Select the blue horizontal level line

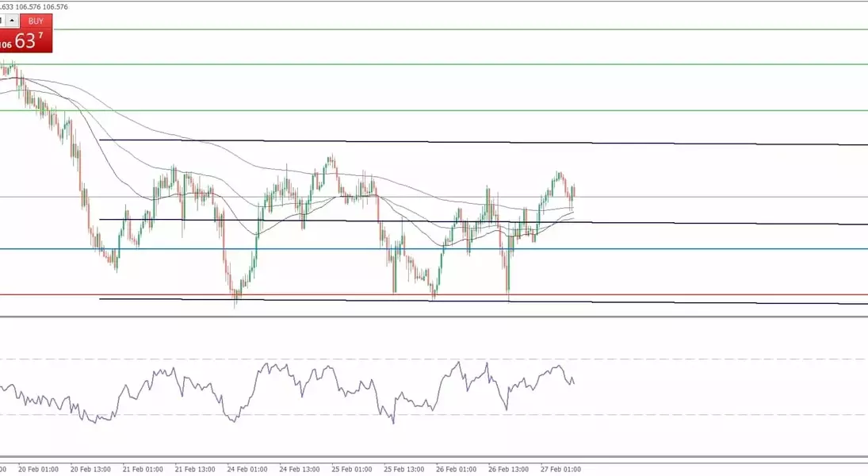point(674,249)
